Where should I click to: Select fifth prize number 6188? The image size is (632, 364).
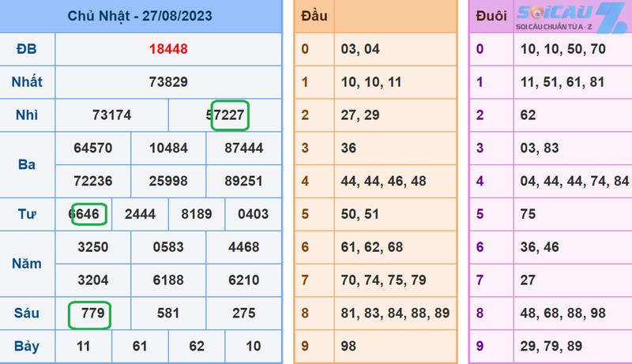tap(168, 280)
